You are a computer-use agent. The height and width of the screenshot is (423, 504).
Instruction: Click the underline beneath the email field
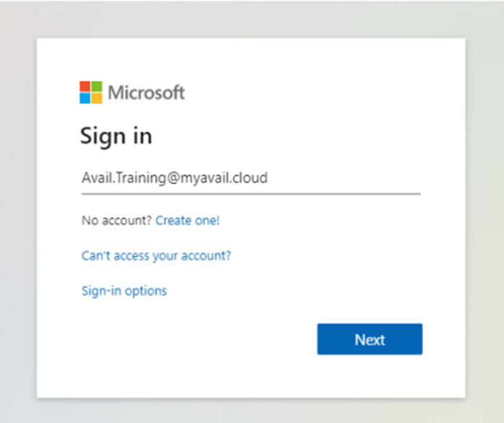pos(251,194)
